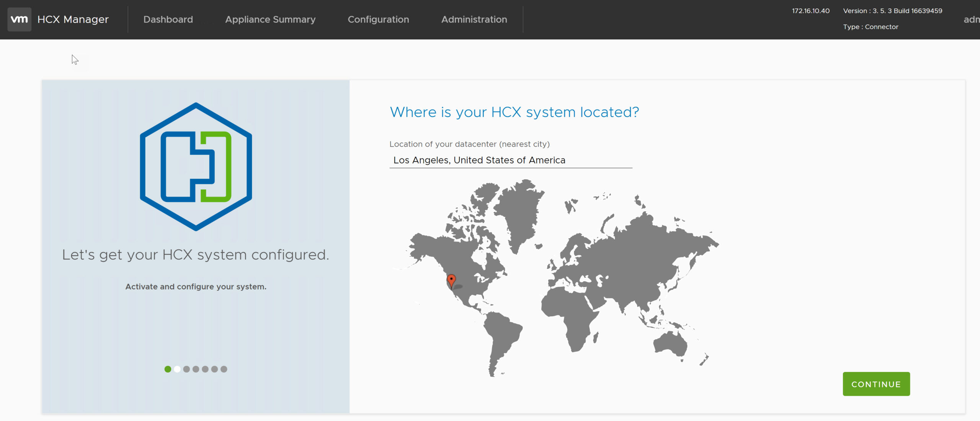Screen dimensions: 980x421
Task: Click the fifth wizard progress dot
Action: (205, 369)
